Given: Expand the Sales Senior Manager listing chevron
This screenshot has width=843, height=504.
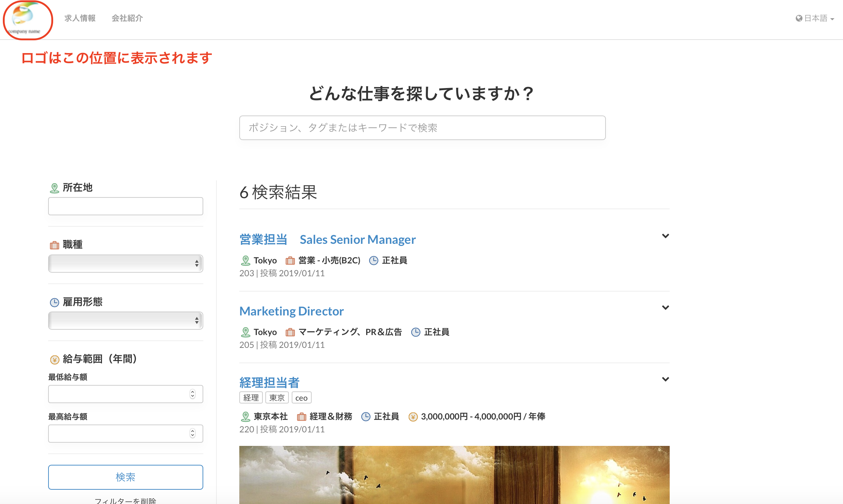Looking at the screenshot, I should [x=665, y=236].
